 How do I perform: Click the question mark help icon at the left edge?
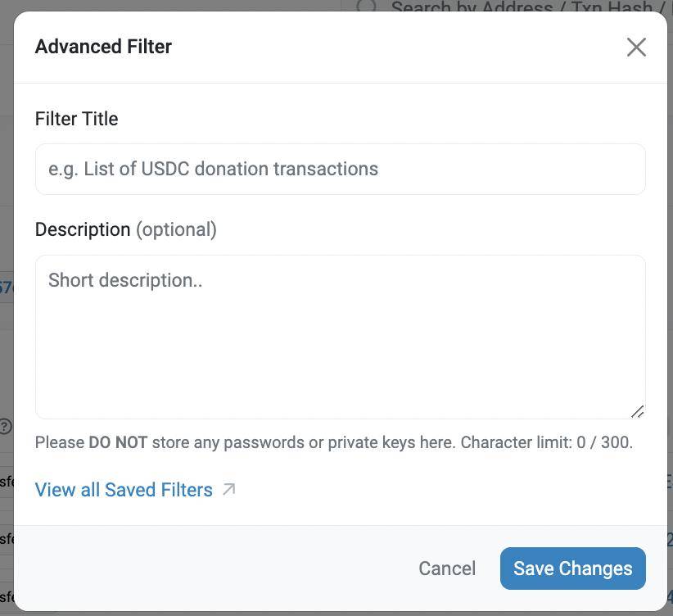pos(5,427)
